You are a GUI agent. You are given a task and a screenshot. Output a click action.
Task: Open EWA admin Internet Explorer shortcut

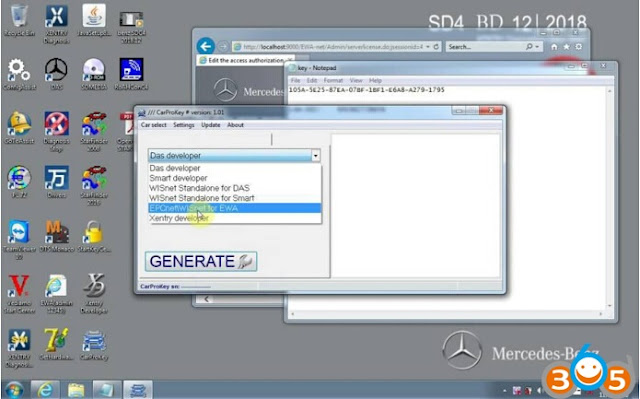click(56, 294)
